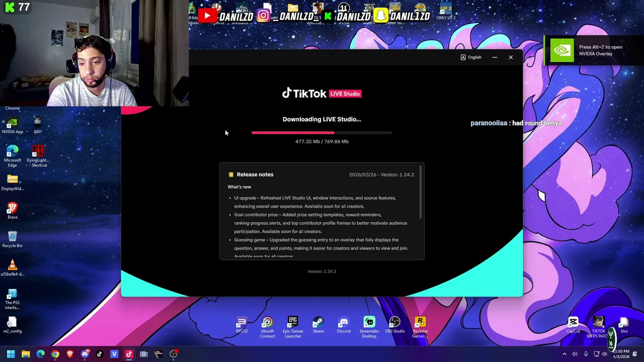Click the NVIDIA Overlay Alt+Z notification
This screenshot has height=362, width=644.
point(594,50)
